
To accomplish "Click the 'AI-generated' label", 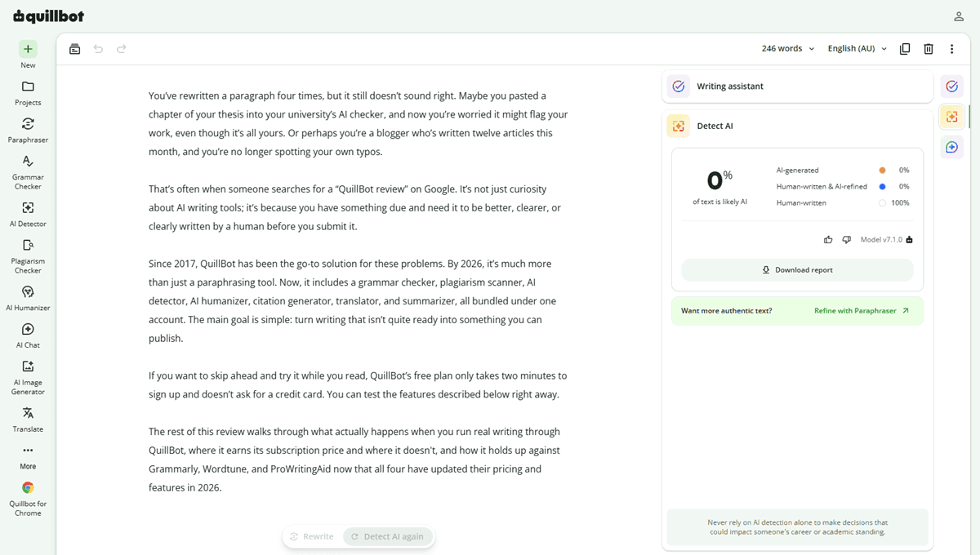I will click(797, 171).
